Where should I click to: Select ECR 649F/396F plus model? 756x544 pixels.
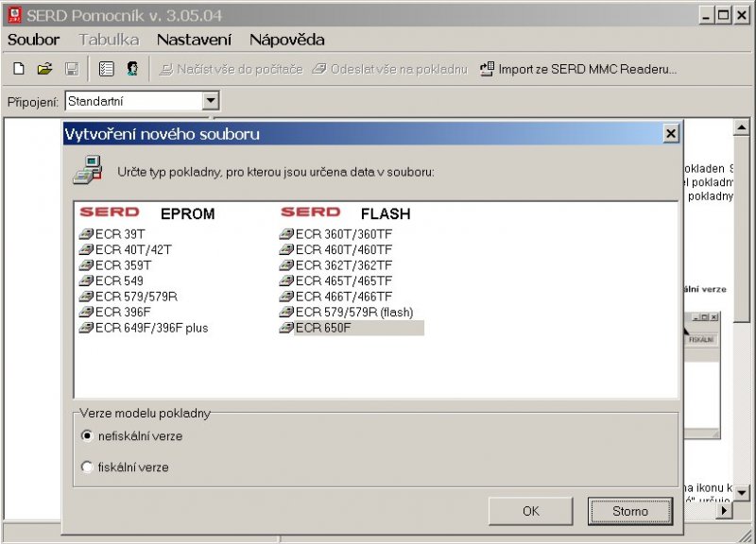87,328
